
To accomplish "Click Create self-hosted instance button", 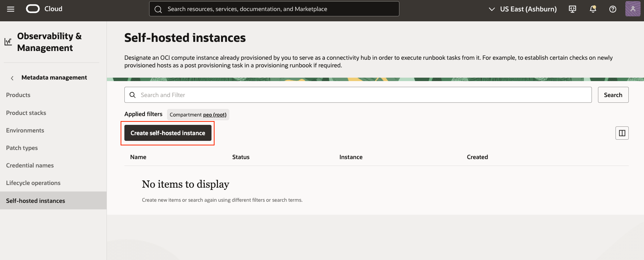I will (168, 133).
